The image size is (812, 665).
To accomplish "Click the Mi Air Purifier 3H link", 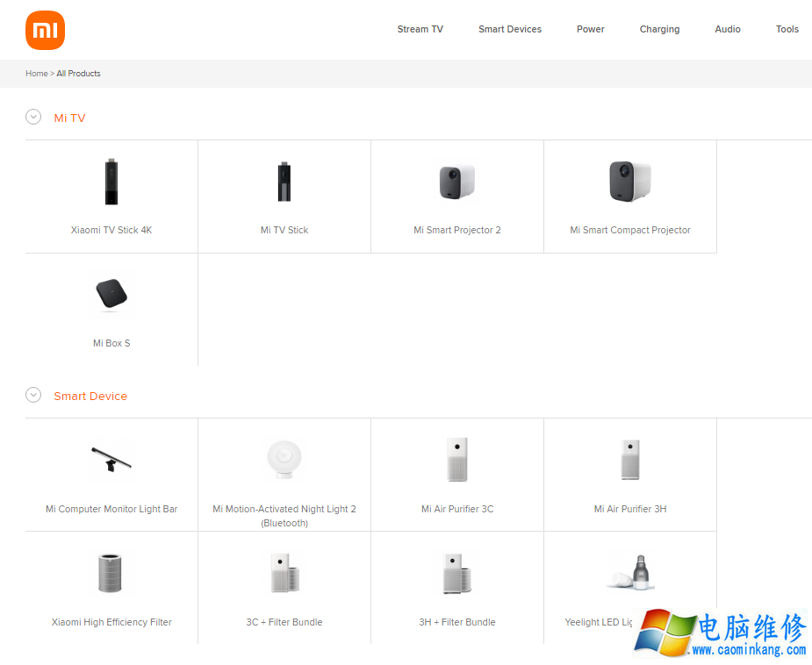I will 630,509.
